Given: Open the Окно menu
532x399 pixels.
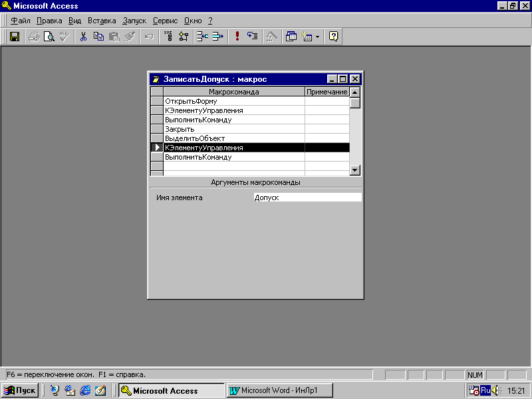Looking at the screenshot, I should 193,21.
